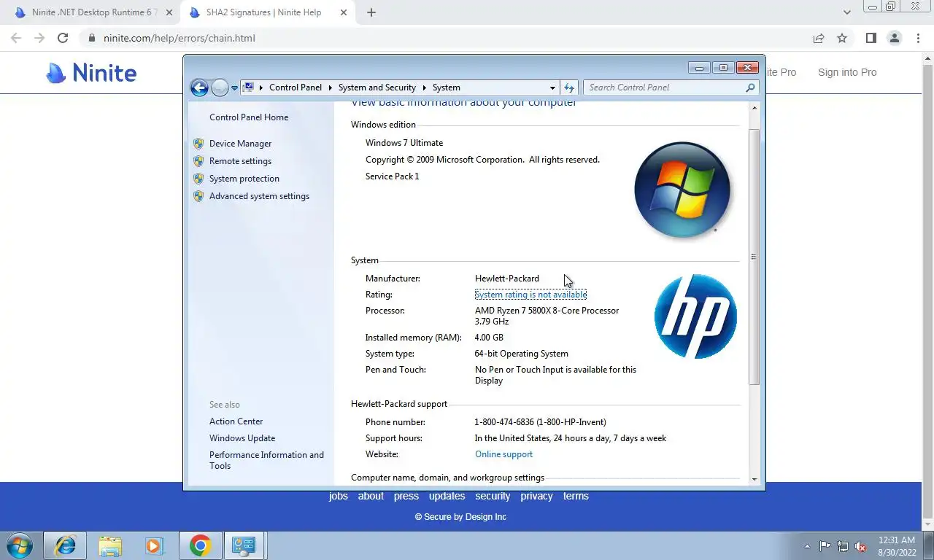
Task: Click the privacy footer link
Action: pyautogui.click(x=536, y=496)
